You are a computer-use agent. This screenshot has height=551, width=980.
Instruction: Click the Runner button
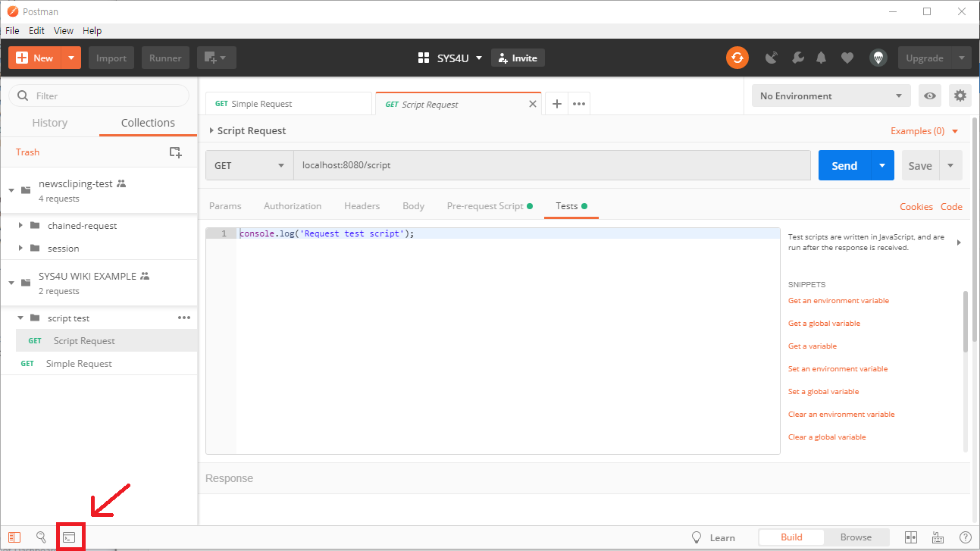[x=165, y=58]
